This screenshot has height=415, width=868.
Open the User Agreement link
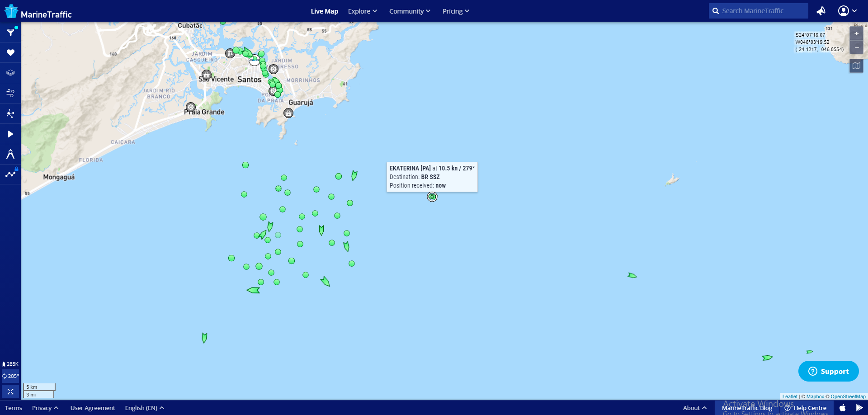[93, 408]
